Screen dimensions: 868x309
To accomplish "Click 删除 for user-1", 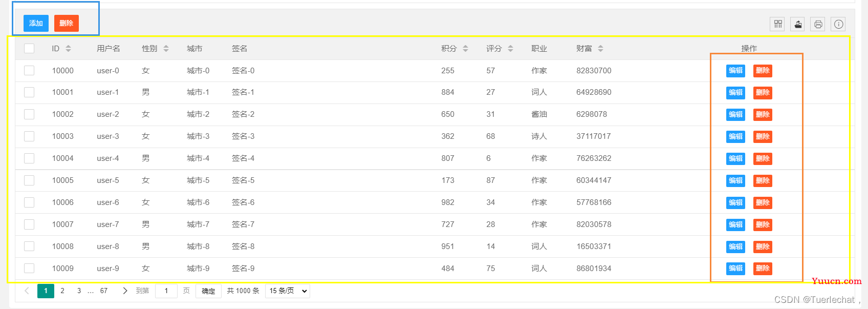I will point(763,93).
